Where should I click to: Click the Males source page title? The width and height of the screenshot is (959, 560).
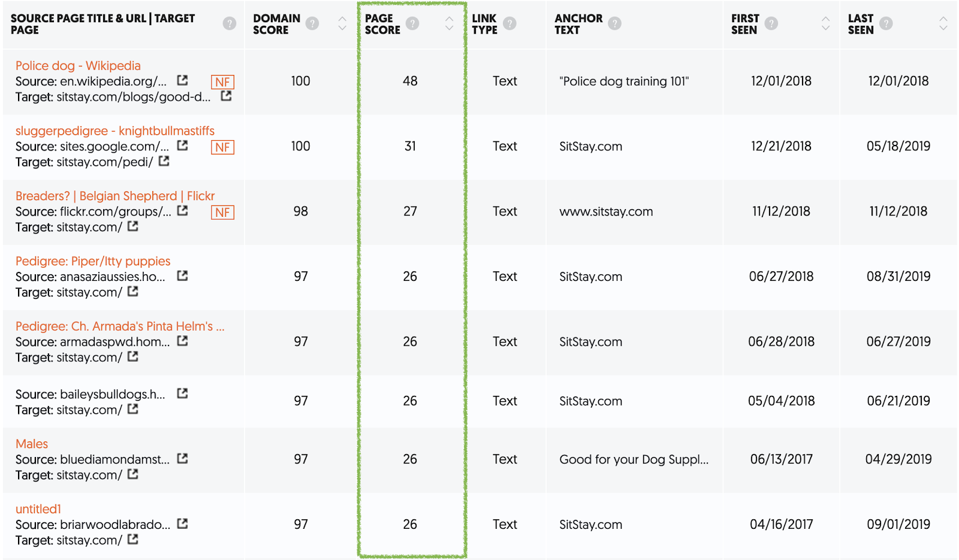coord(32,444)
